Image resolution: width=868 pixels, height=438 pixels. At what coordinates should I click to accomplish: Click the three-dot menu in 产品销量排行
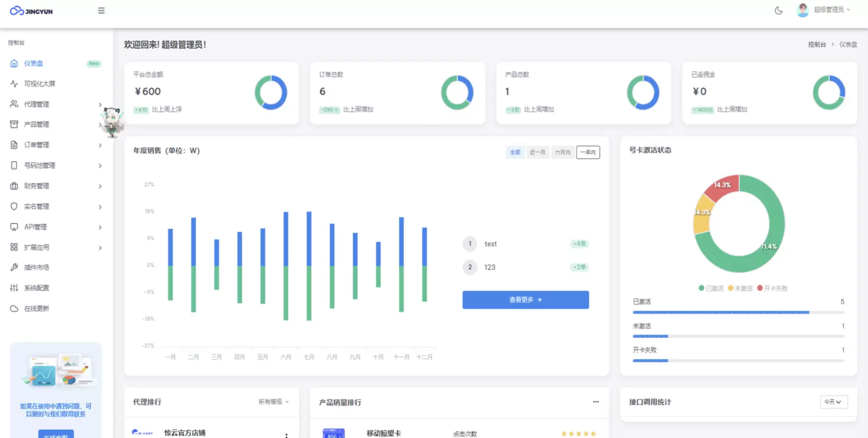pyautogui.click(x=596, y=402)
